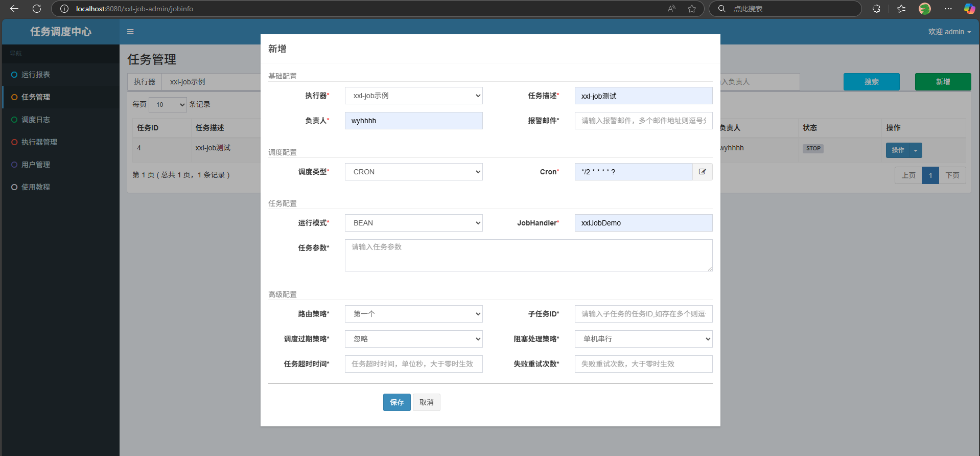The height and width of the screenshot is (456, 980).
Task: Open the Cron expression editor icon
Action: [703, 172]
